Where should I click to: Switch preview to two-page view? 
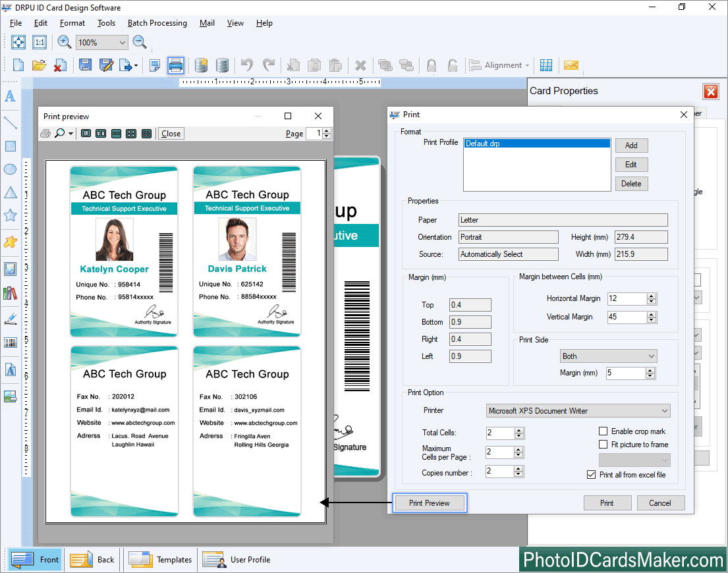click(x=100, y=133)
